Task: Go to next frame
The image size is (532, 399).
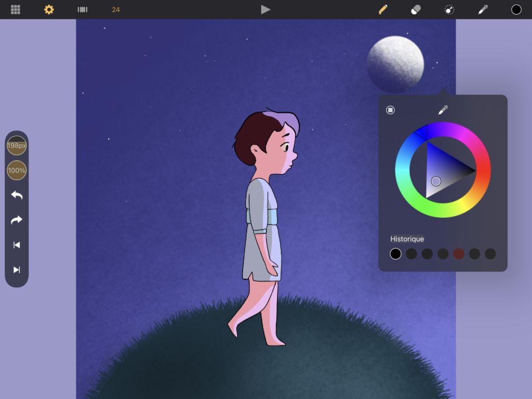Action: (17, 270)
